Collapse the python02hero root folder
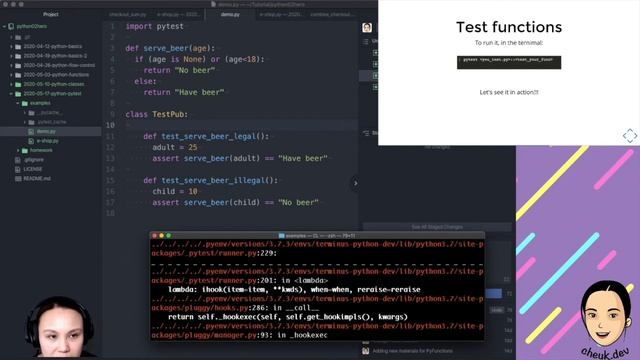 (x=4, y=26)
